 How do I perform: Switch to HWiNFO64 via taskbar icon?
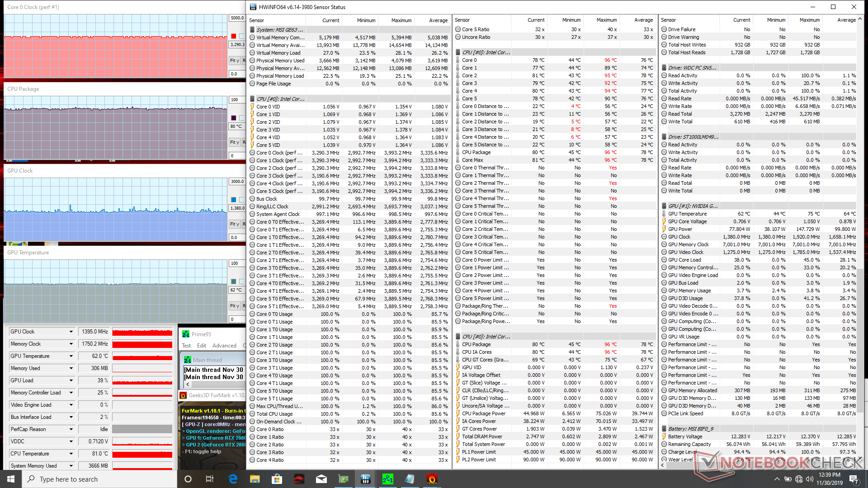pos(366,479)
